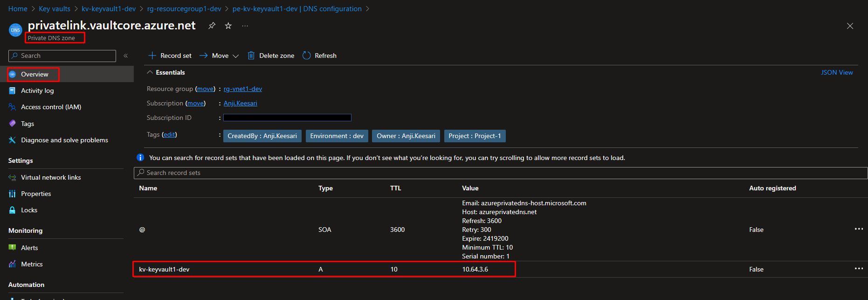Add zone to favorites with star icon
The width and height of the screenshot is (868, 300).
[228, 26]
